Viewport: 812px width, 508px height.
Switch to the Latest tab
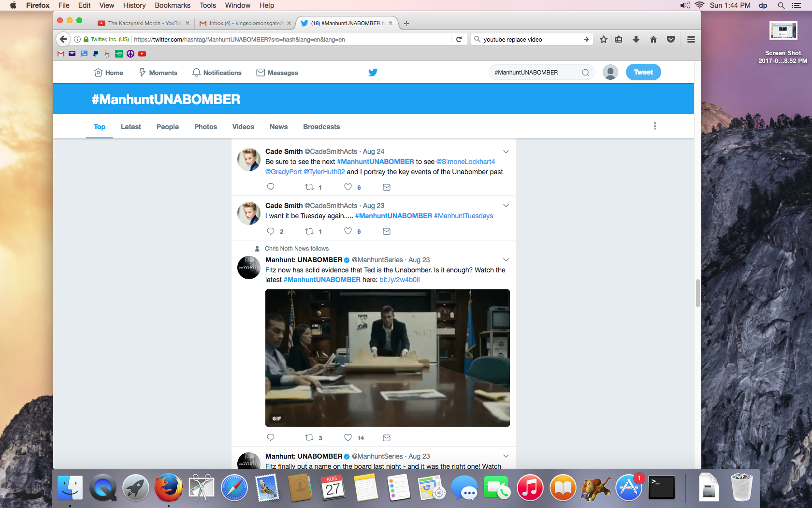(131, 127)
